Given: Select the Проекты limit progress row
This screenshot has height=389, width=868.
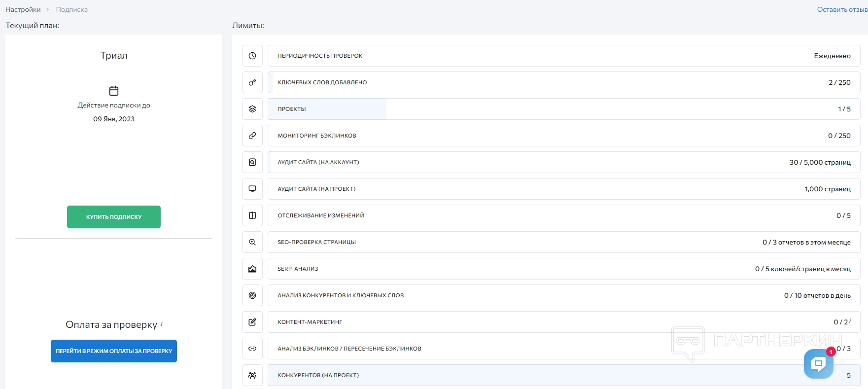Looking at the screenshot, I should (563, 109).
